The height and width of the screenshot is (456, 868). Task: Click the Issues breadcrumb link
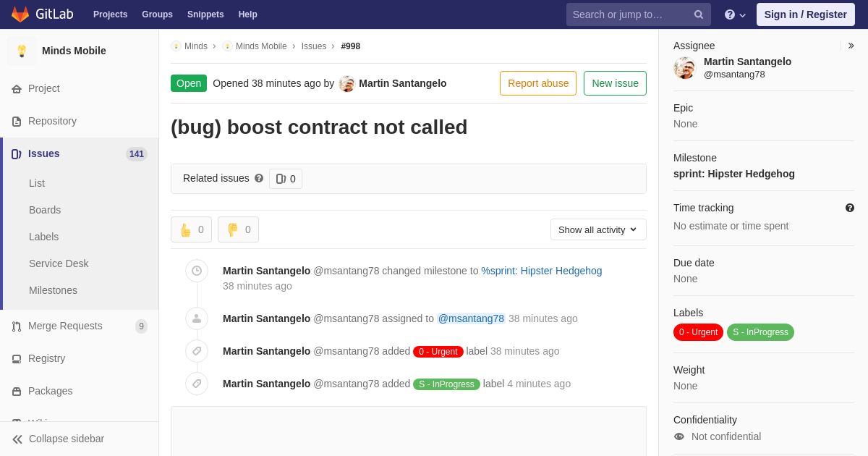tap(314, 46)
